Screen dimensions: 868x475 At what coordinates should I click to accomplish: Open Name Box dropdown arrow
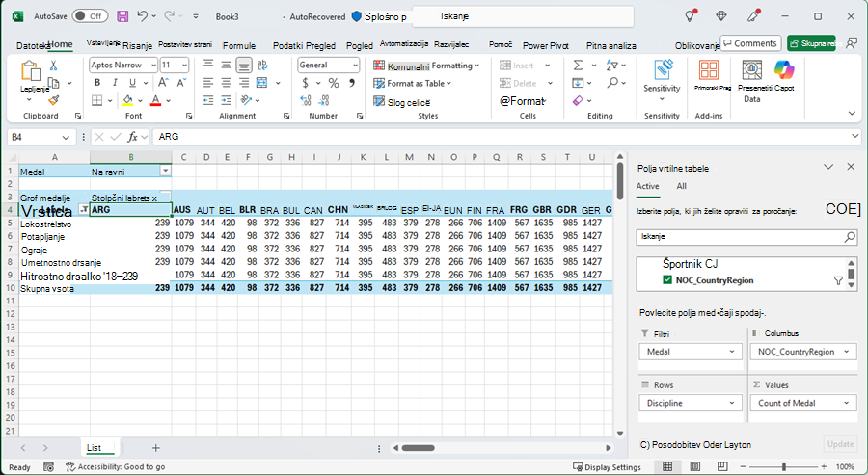66,137
